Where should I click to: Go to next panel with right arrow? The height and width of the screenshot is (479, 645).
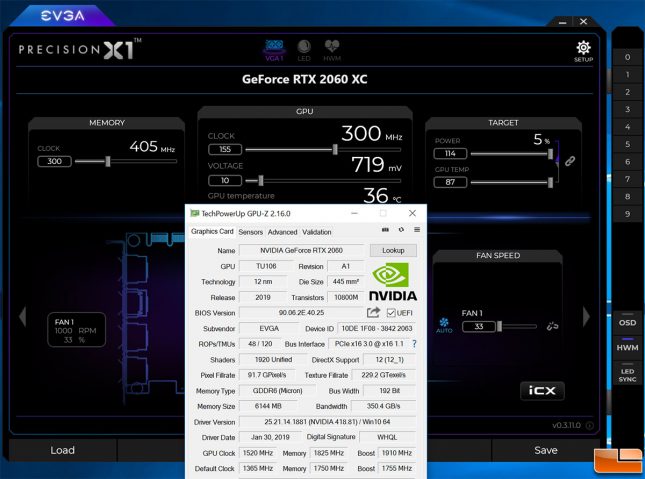point(586,316)
